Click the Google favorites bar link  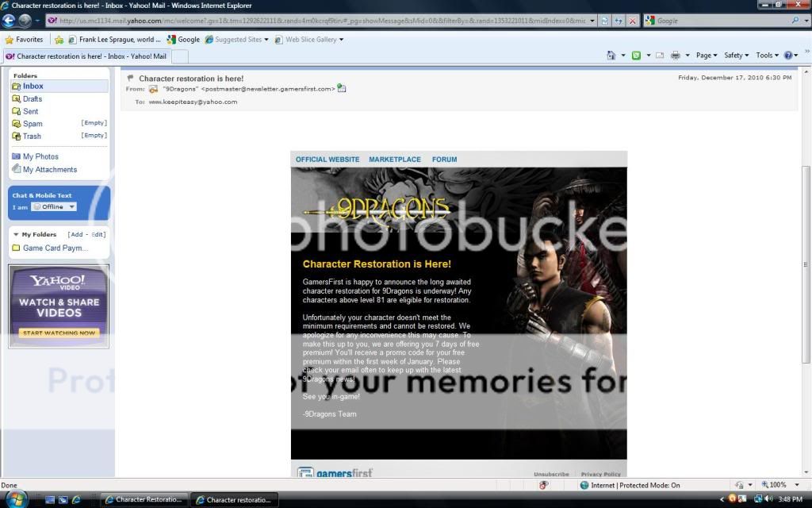click(x=184, y=40)
